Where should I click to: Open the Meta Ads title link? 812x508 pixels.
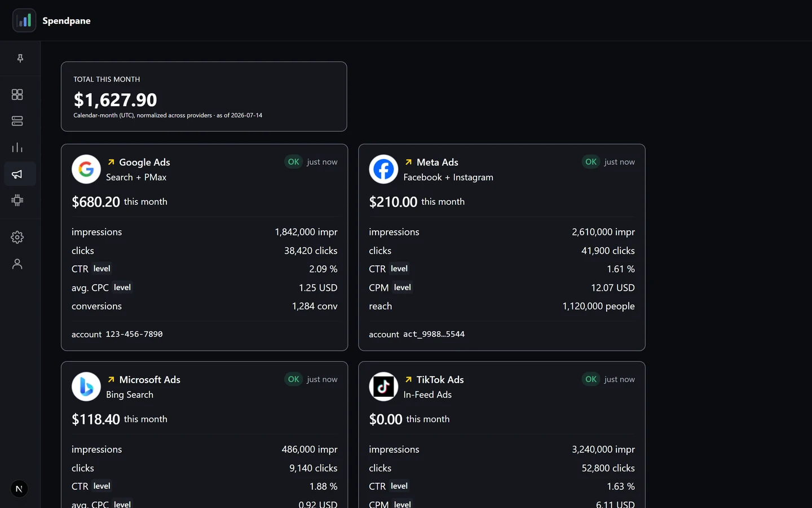click(438, 162)
